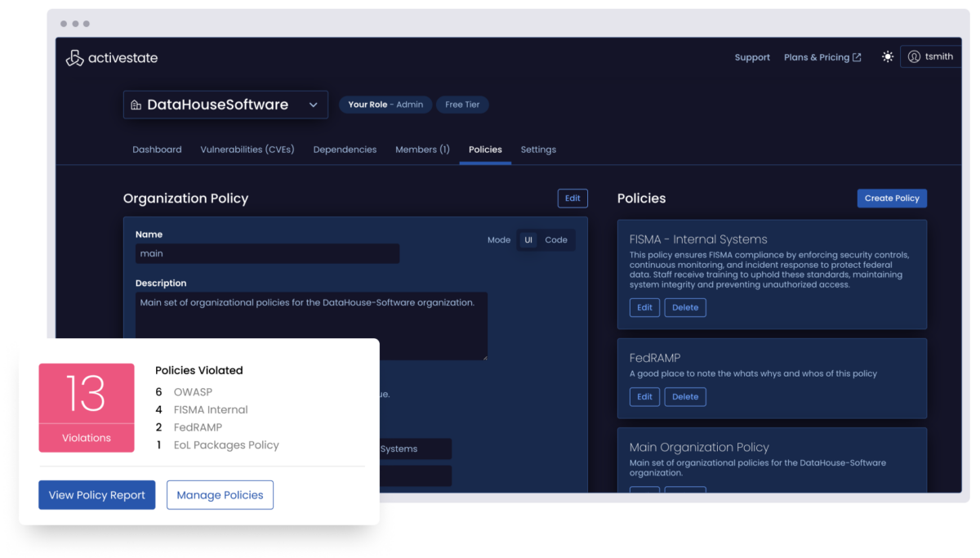Delete the FISMA - Internal Systems policy
This screenshot has width=980, height=558.
tap(685, 308)
